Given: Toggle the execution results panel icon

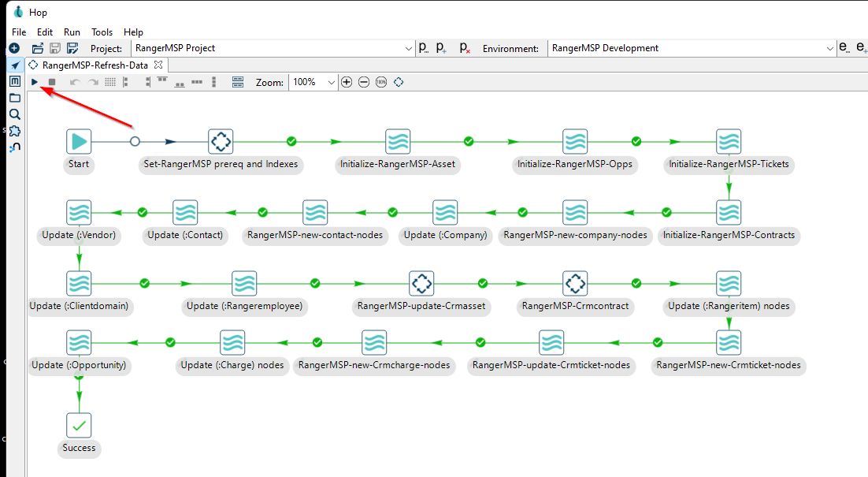Looking at the screenshot, I should (238, 82).
